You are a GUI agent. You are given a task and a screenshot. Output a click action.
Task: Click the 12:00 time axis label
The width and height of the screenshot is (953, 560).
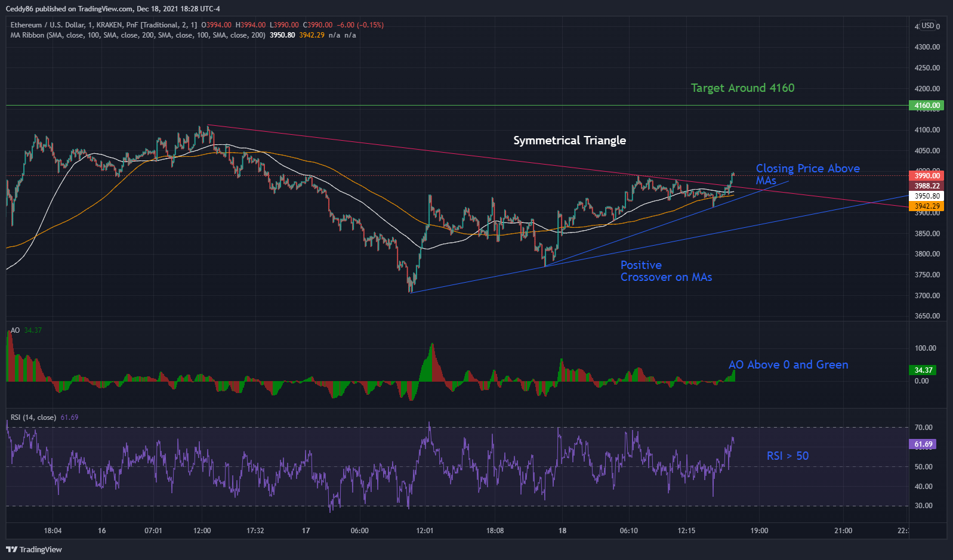202,531
